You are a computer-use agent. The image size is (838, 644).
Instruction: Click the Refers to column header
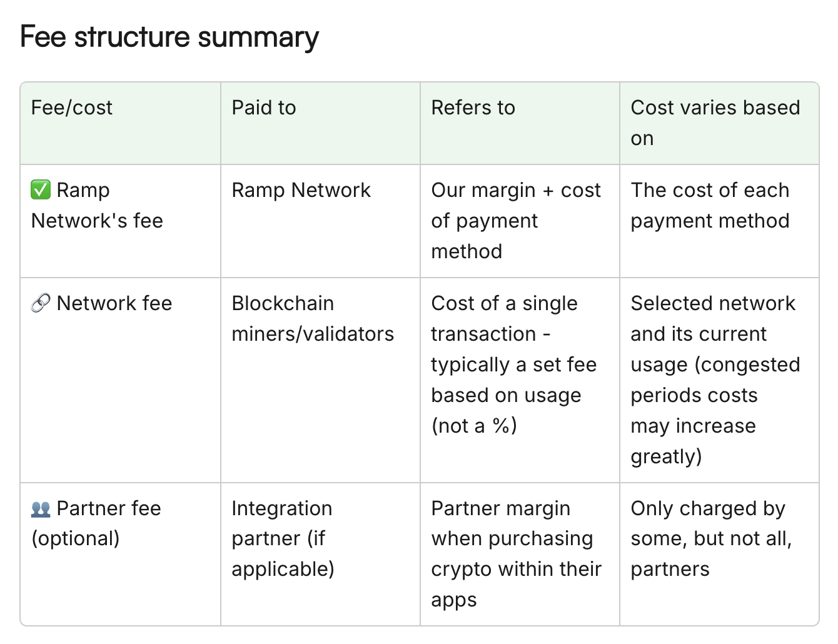tap(473, 108)
